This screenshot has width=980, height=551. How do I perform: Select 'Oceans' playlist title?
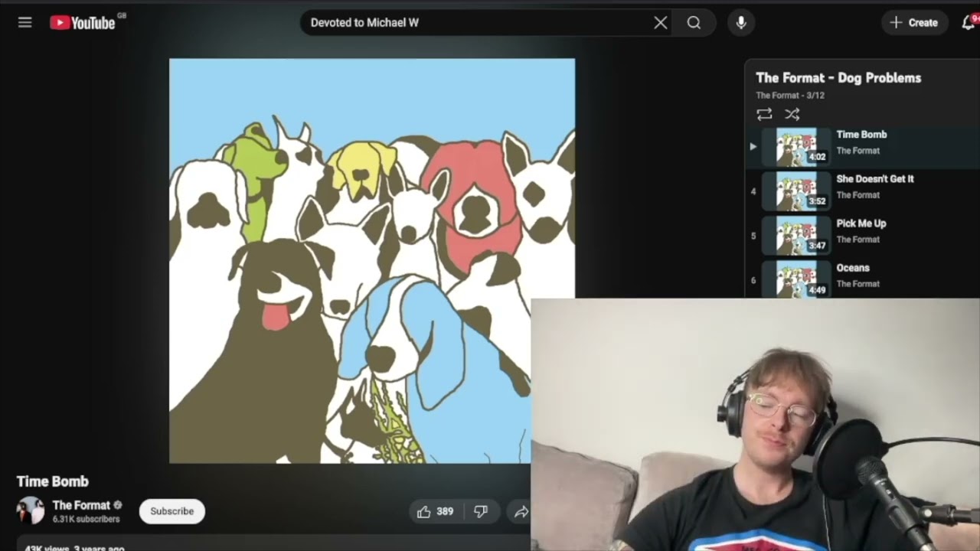pyautogui.click(x=853, y=268)
